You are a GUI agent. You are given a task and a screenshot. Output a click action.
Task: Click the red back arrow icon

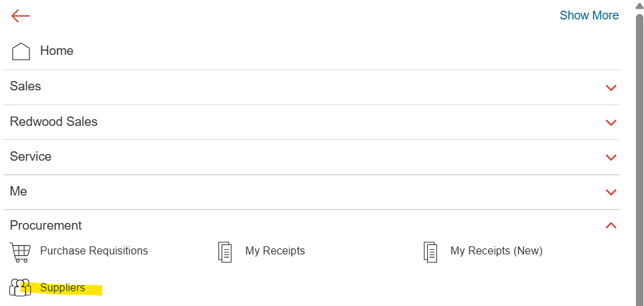click(21, 16)
